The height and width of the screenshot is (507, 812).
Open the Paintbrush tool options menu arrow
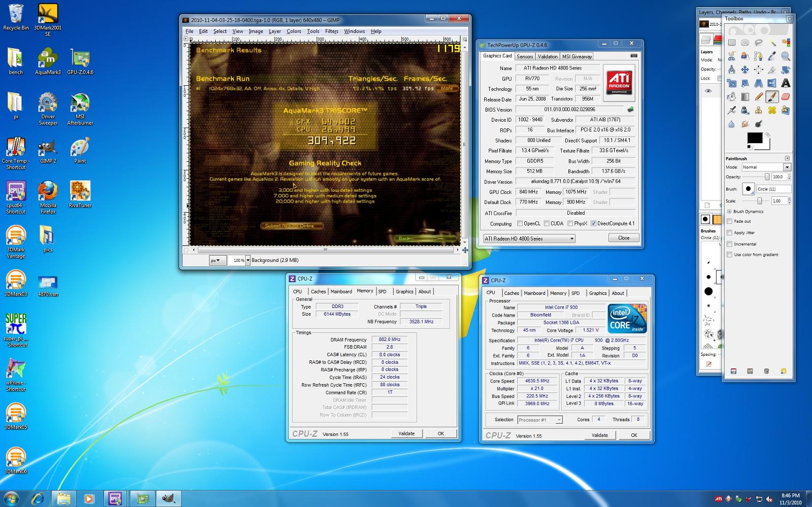[x=787, y=158]
